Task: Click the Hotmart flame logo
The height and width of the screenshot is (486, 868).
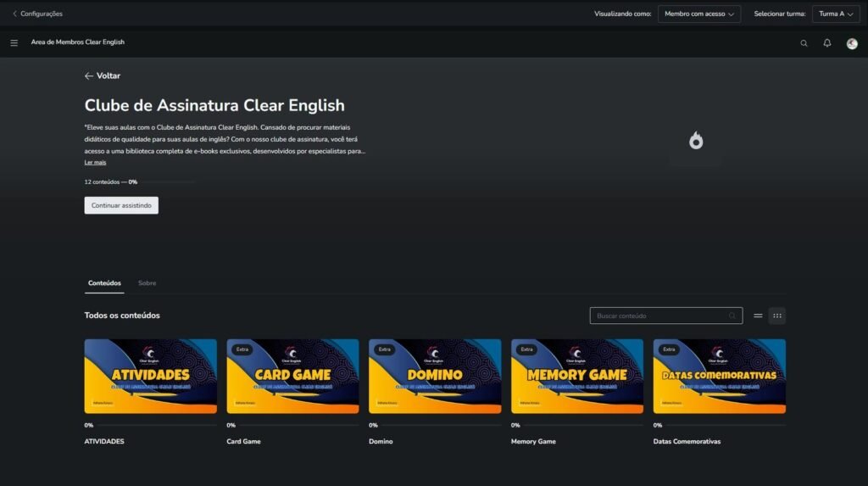Action: [x=696, y=141]
